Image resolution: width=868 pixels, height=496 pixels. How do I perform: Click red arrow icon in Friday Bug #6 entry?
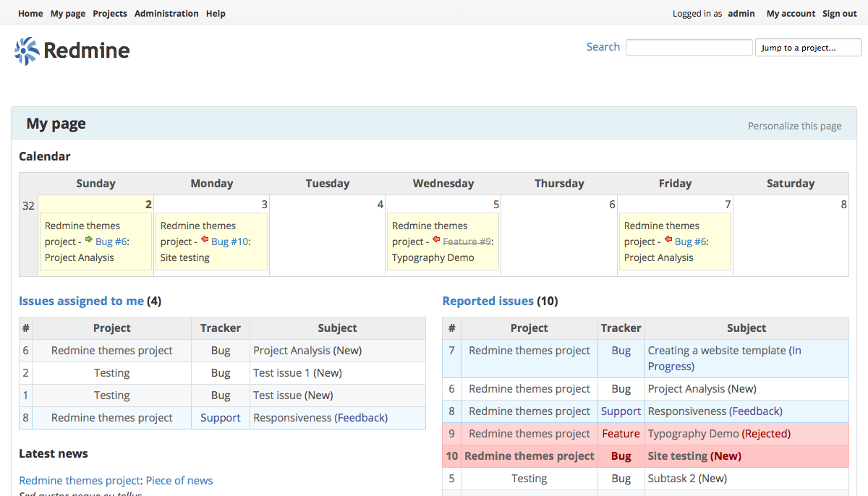[668, 239]
